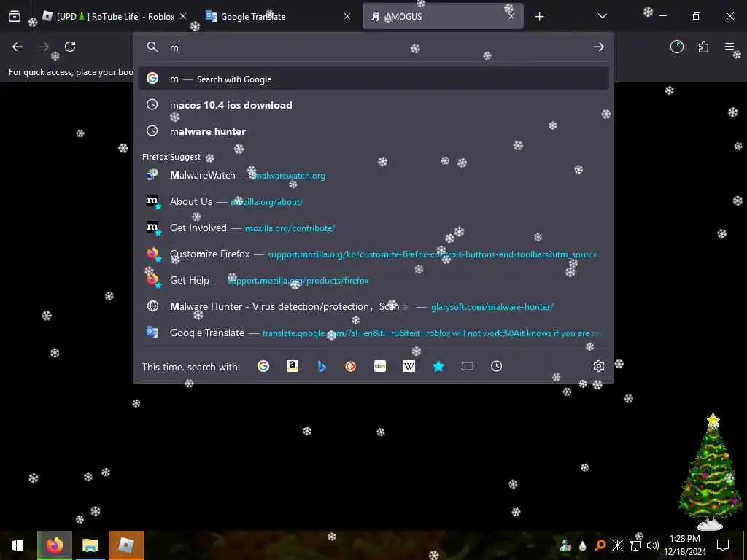
Task: Search open tabs with the tab icon
Action: [x=468, y=366]
